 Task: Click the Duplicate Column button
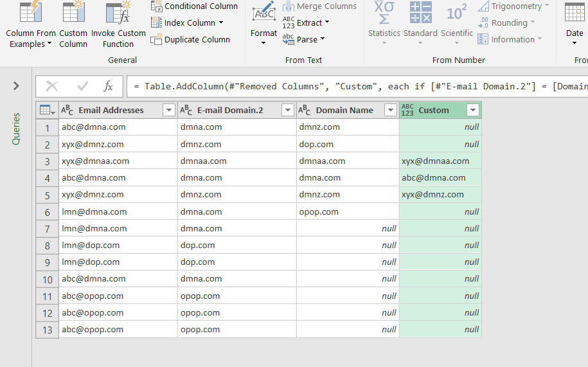pos(190,39)
